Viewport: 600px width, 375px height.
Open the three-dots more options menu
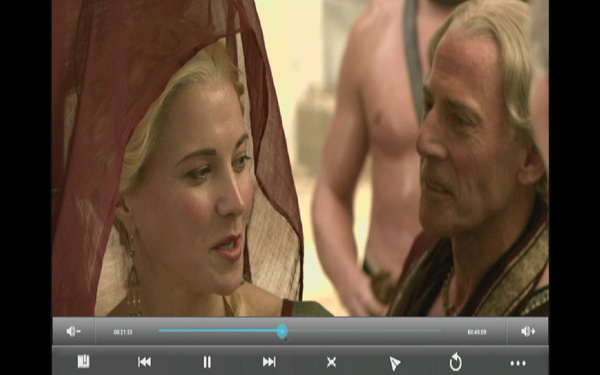tap(518, 363)
